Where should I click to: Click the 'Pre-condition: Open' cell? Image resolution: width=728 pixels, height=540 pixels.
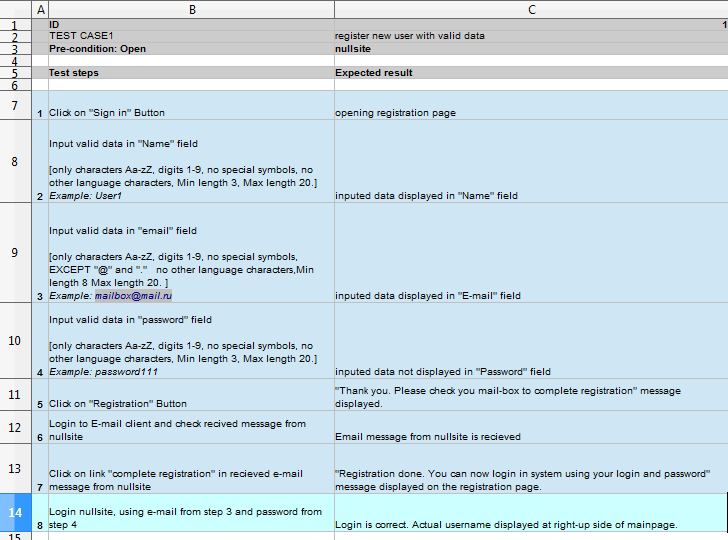(191, 49)
